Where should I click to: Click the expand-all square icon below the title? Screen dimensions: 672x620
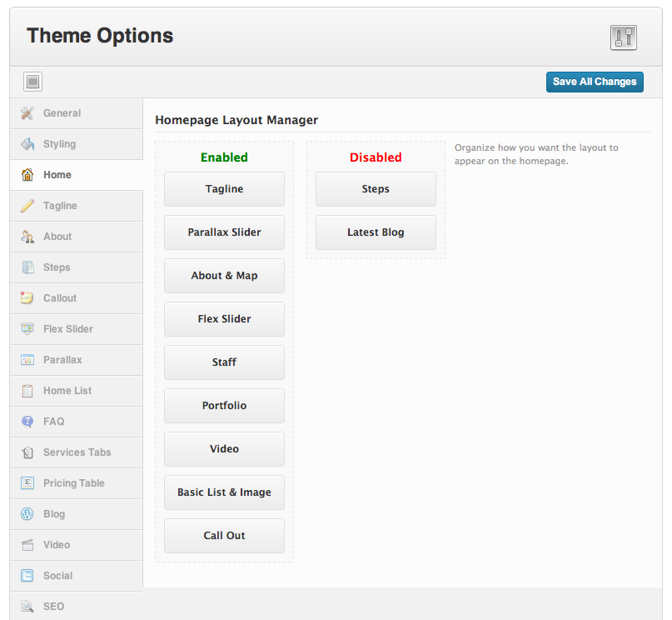coord(33,82)
